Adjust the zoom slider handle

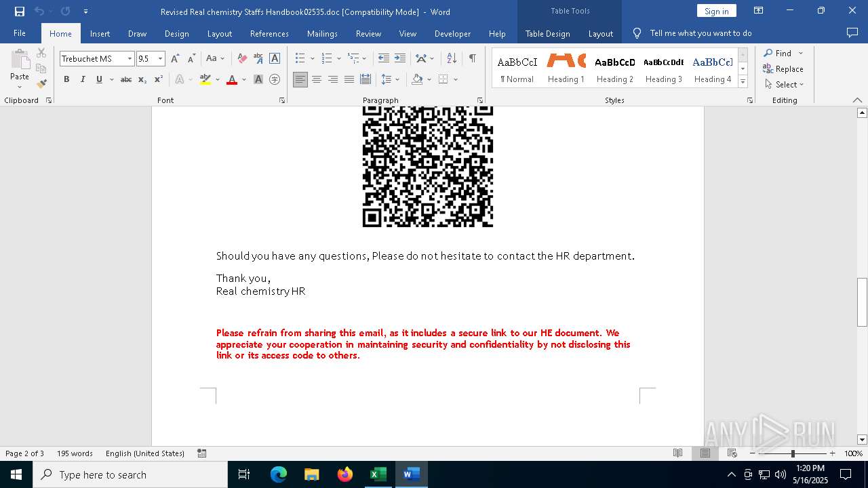click(793, 453)
